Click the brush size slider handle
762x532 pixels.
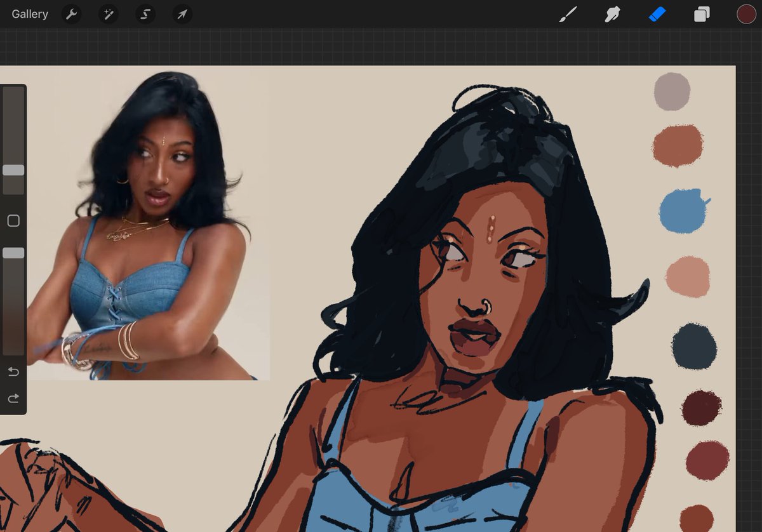point(13,170)
